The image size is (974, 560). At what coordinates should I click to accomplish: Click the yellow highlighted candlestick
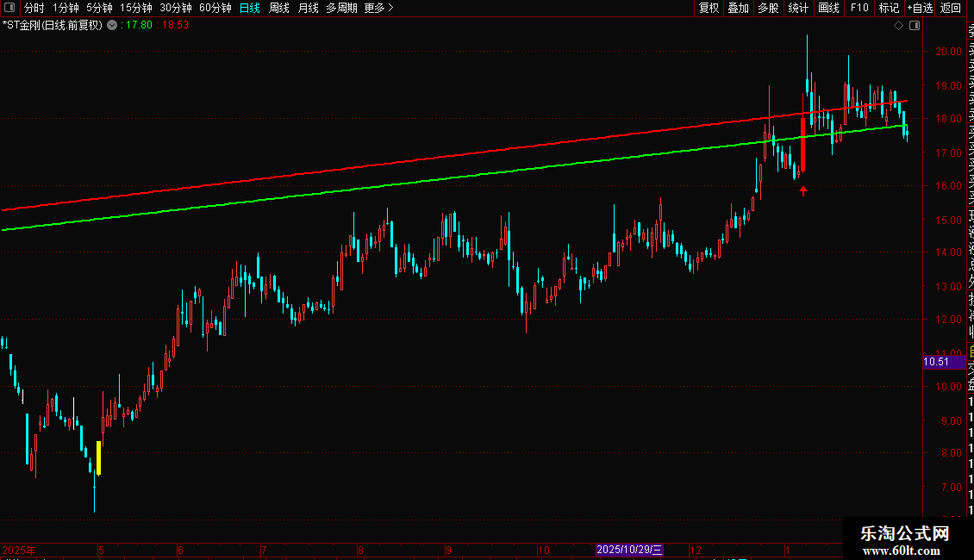(x=99, y=458)
